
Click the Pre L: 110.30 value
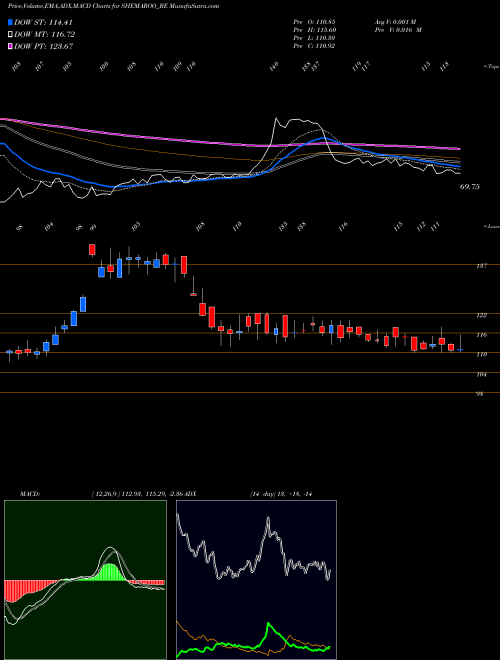coord(314,38)
